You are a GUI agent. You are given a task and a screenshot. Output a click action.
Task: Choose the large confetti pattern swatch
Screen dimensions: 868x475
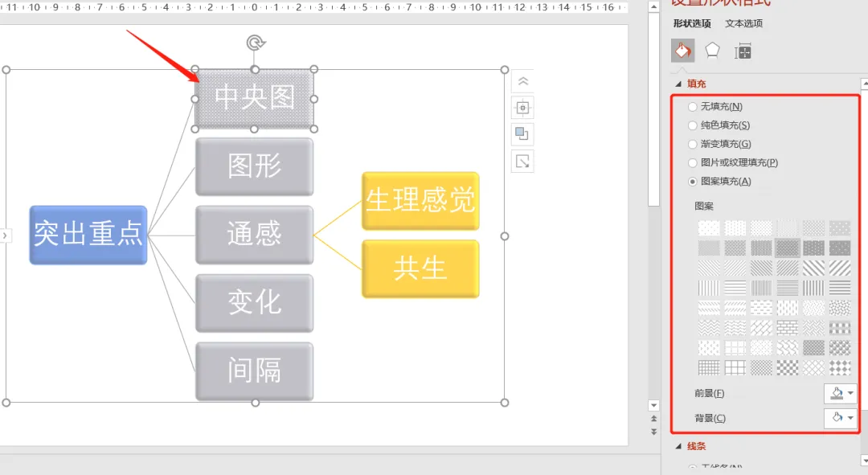pos(840,308)
